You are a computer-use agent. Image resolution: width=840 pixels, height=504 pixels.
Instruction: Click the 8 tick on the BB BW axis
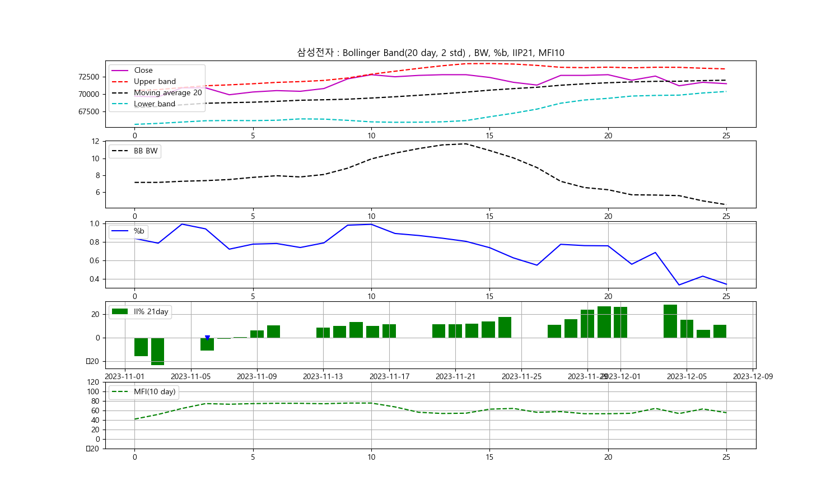click(97, 176)
